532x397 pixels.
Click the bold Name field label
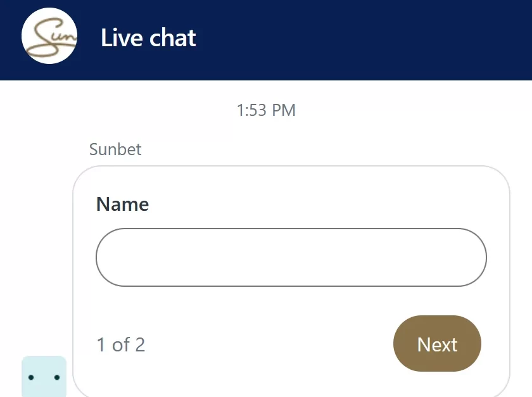pos(122,204)
